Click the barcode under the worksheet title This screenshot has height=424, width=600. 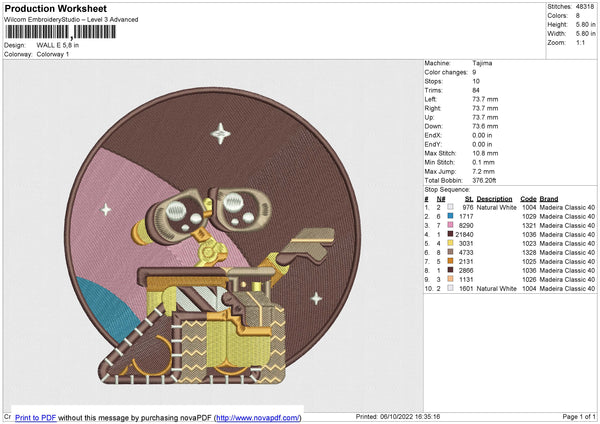coord(60,32)
